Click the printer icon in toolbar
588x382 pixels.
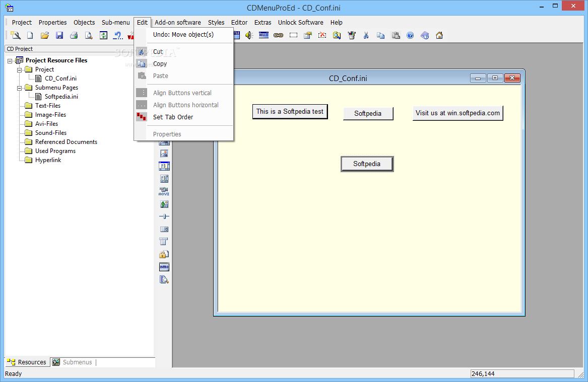pos(74,35)
